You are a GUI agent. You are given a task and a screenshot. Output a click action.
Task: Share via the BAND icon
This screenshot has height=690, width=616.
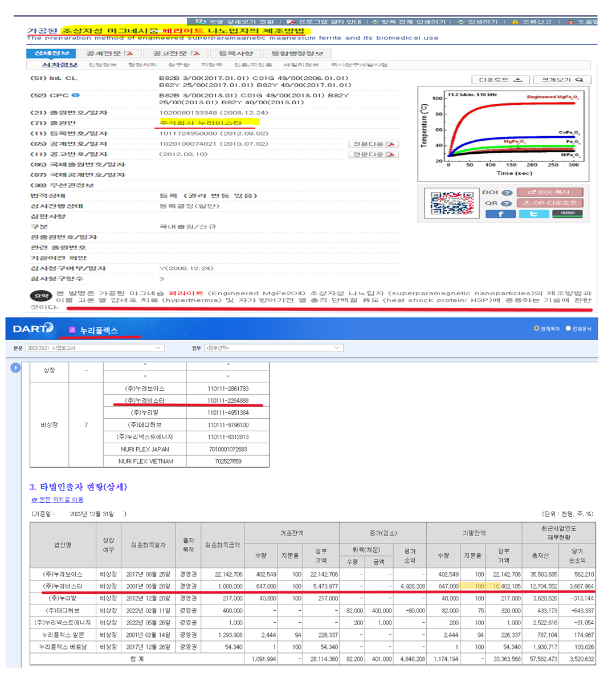pyautogui.click(x=567, y=214)
